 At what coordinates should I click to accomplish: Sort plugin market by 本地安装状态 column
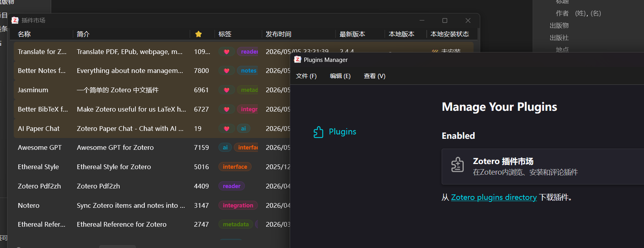click(x=450, y=34)
